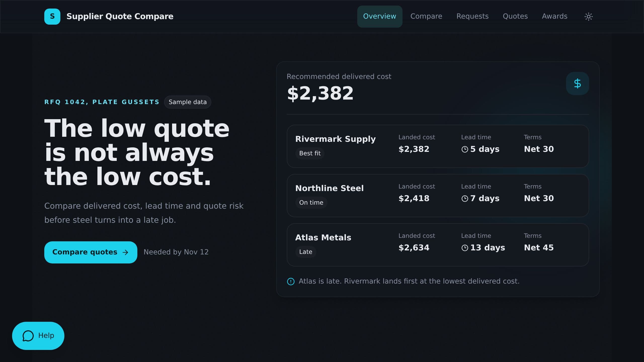Select the Atlas Metals supplier name
Image resolution: width=644 pixels, height=362 pixels.
(323, 238)
